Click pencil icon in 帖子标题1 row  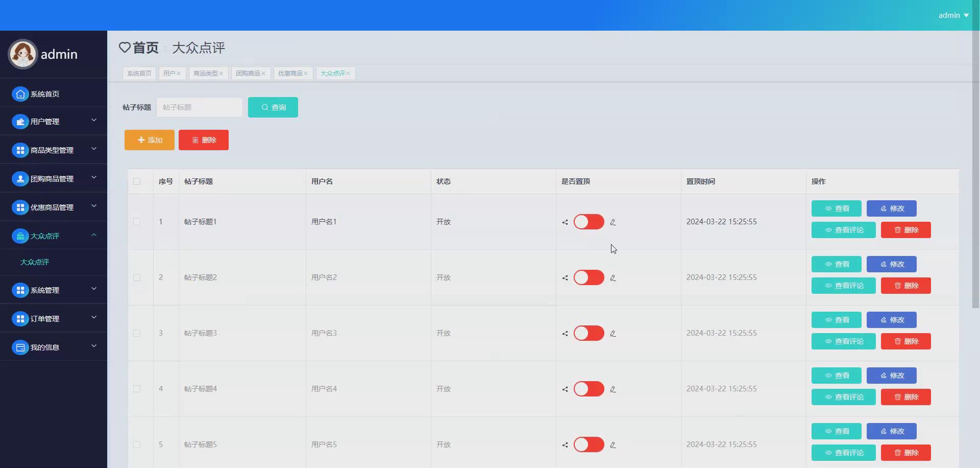click(613, 222)
